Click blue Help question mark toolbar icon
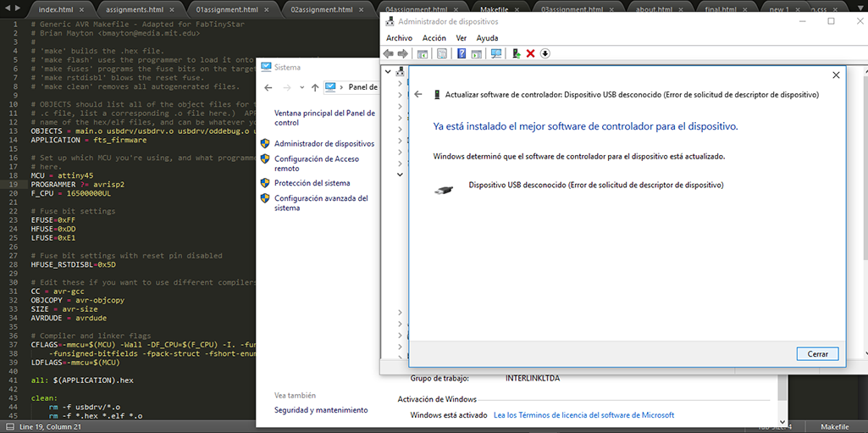The width and height of the screenshot is (868, 433). click(462, 53)
